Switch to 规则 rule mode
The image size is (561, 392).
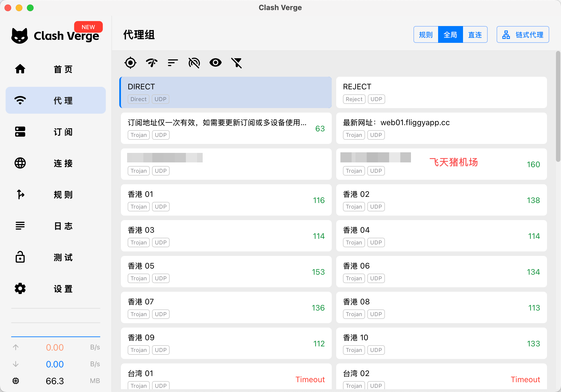426,35
